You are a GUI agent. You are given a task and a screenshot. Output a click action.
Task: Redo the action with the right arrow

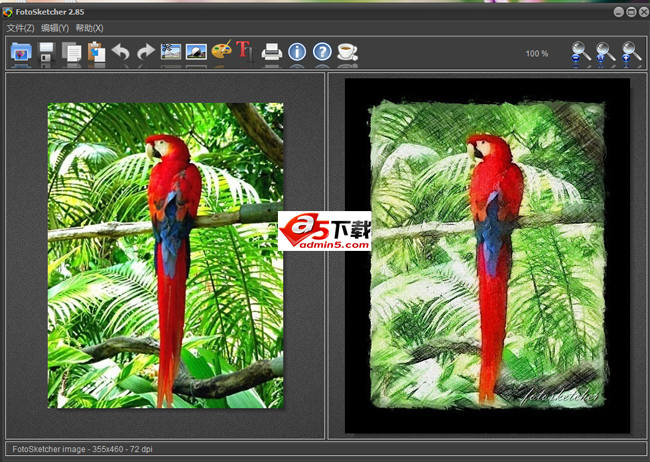pyautogui.click(x=146, y=52)
